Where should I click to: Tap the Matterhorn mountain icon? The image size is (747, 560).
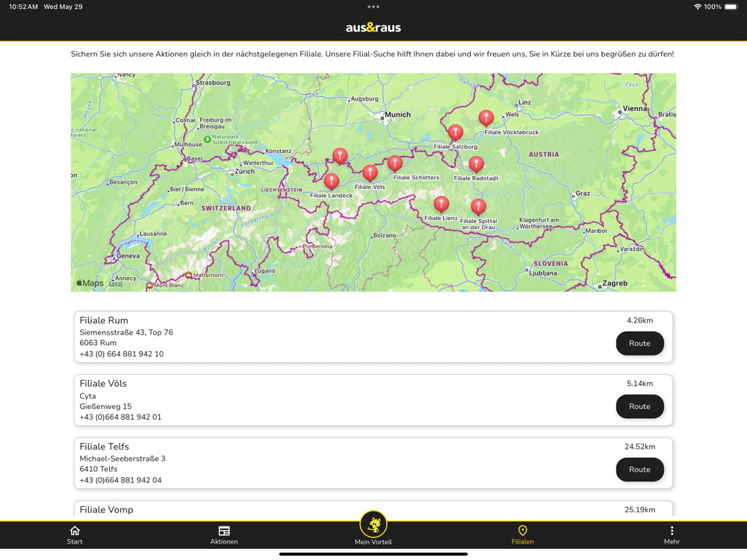[x=188, y=276]
